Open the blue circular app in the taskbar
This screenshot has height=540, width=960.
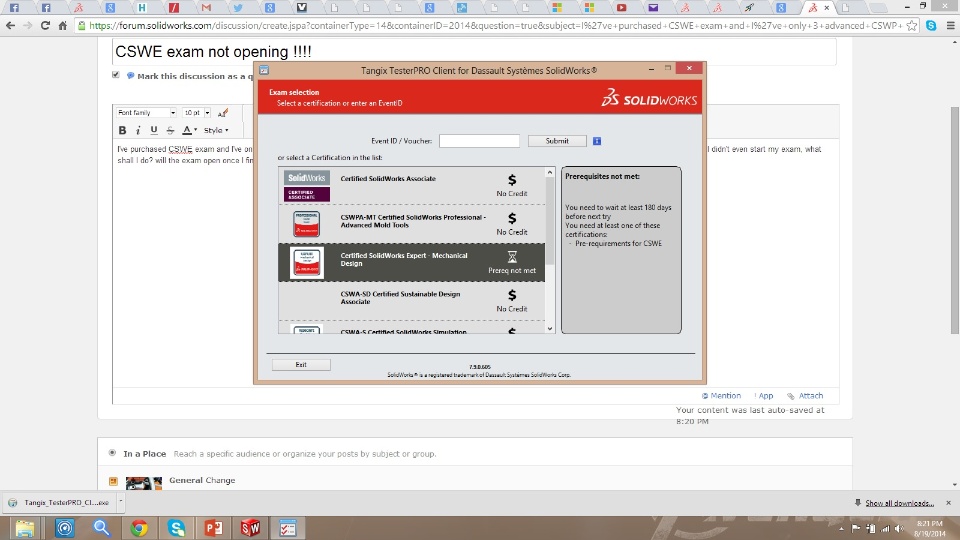64,528
